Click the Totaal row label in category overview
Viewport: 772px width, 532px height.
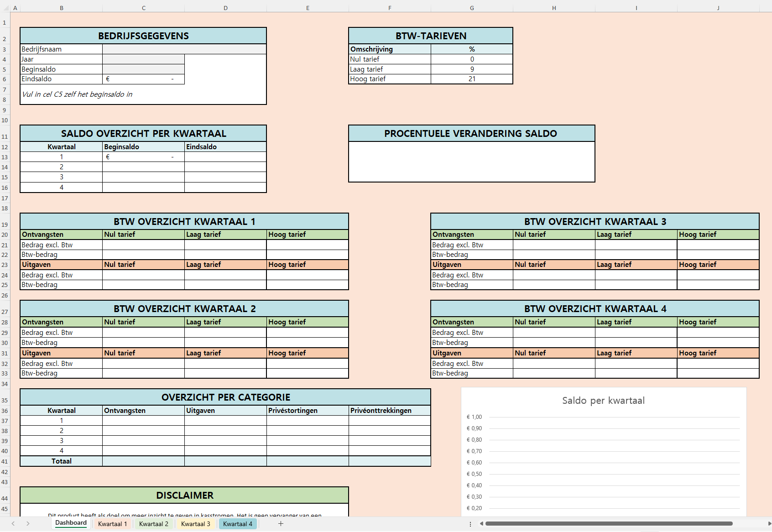[61, 461]
